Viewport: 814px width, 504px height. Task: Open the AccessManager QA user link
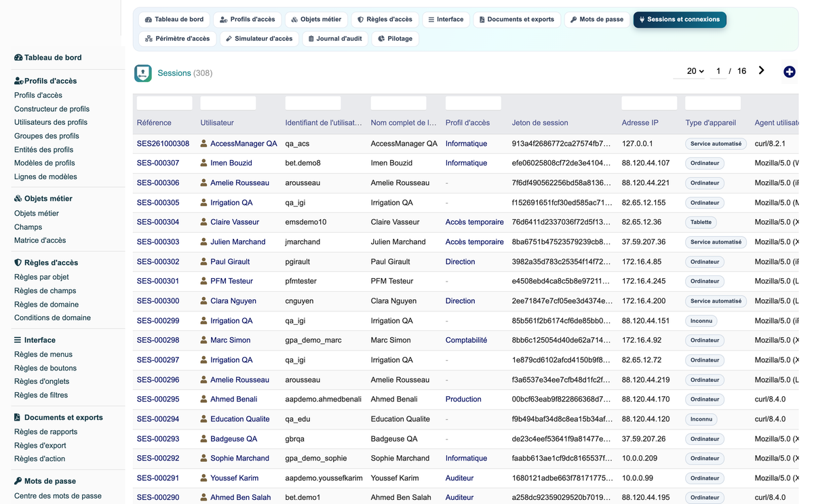(x=244, y=144)
